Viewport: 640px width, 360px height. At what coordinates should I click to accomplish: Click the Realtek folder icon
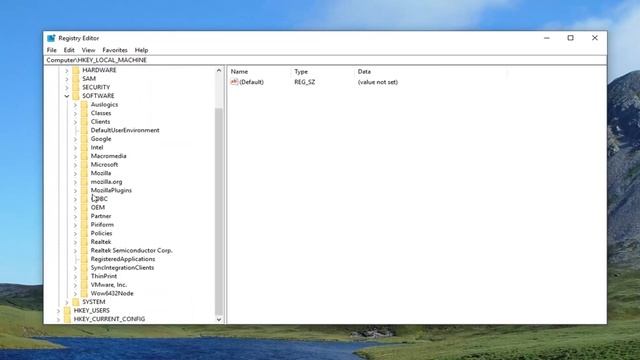84,242
